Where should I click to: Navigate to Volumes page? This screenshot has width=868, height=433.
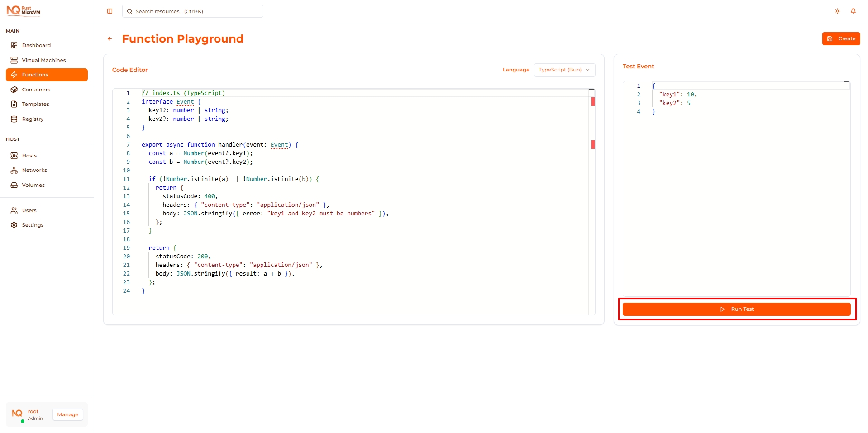coord(33,185)
